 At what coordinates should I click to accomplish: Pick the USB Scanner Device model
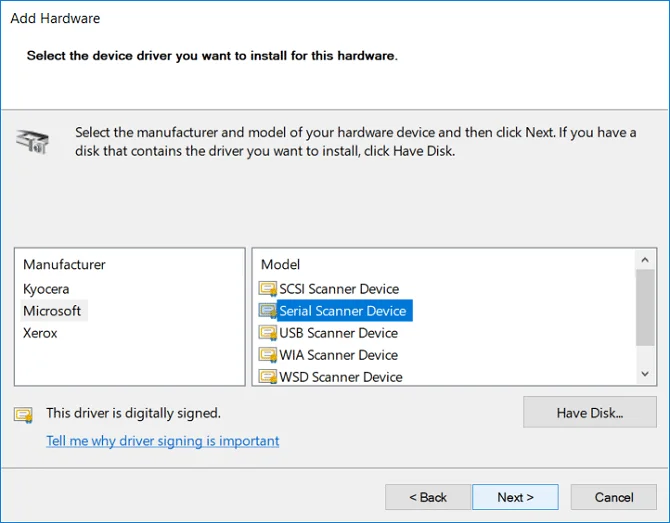(338, 333)
